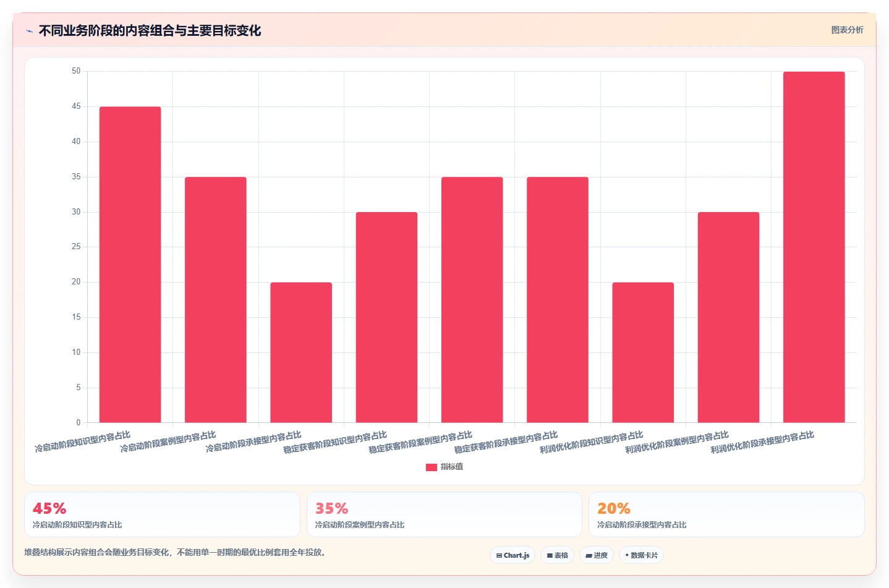Open the 数据卡片 tag pill

(641, 555)
